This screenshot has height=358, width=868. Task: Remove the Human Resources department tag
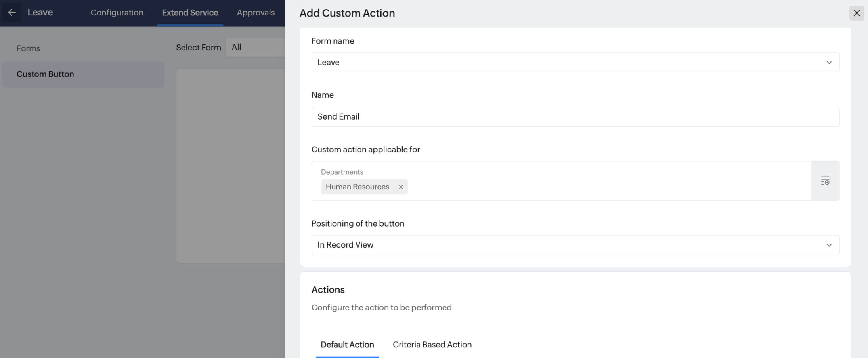click(x=401, y=187)
